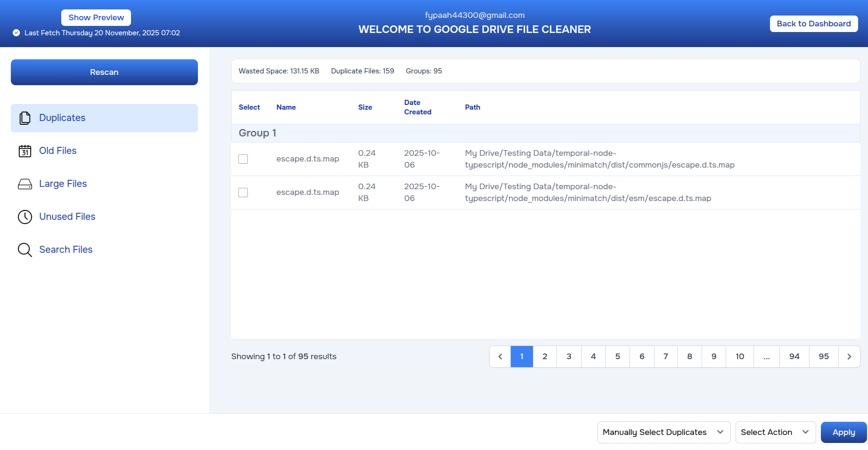
Task: Check the first escape.d.ts.map checkbox
Action: [243, 159]
